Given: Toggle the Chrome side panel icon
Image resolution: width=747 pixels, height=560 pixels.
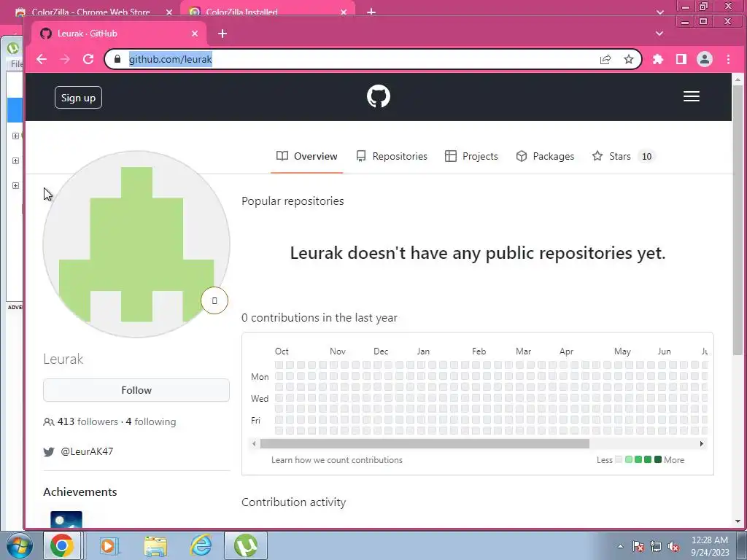Looking at the screenshot, I should tap(681, 59).
